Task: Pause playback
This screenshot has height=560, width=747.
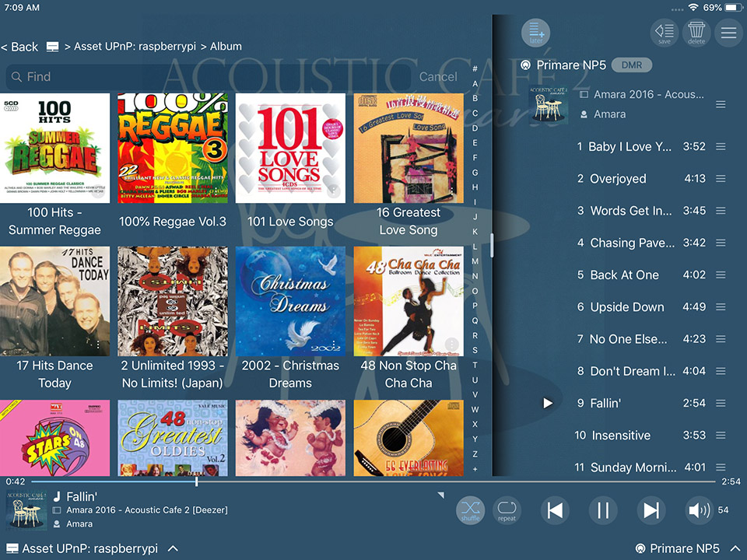Action: pos(603,510)
